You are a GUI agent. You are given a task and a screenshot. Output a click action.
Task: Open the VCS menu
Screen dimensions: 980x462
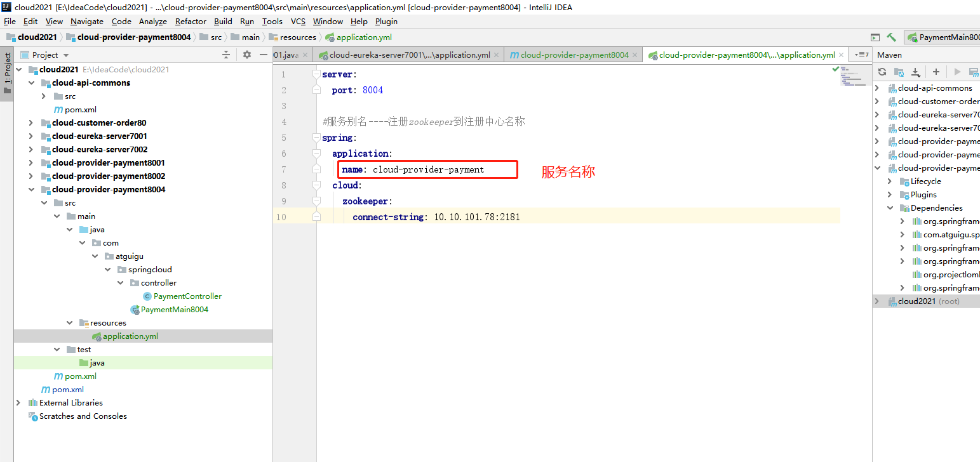(299, 21)
